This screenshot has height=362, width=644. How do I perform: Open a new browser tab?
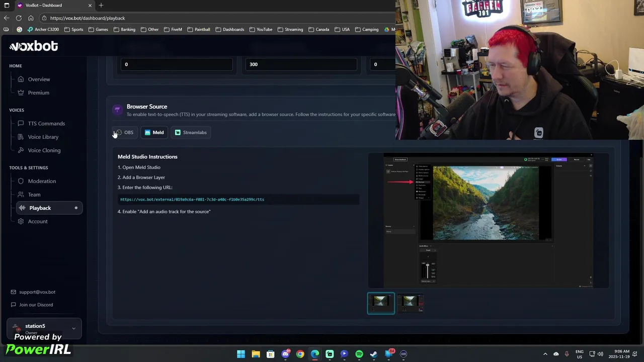click(x=101, y=5)
